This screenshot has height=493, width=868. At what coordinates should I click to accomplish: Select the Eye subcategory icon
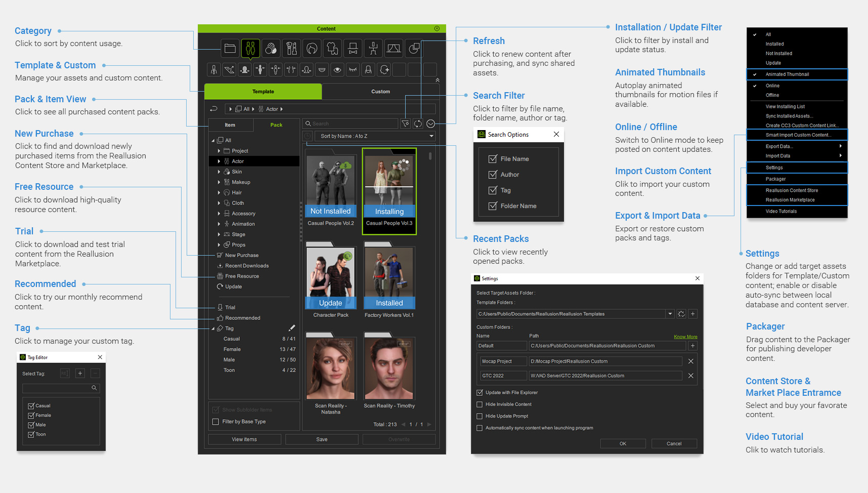click(x=337, y=70)
